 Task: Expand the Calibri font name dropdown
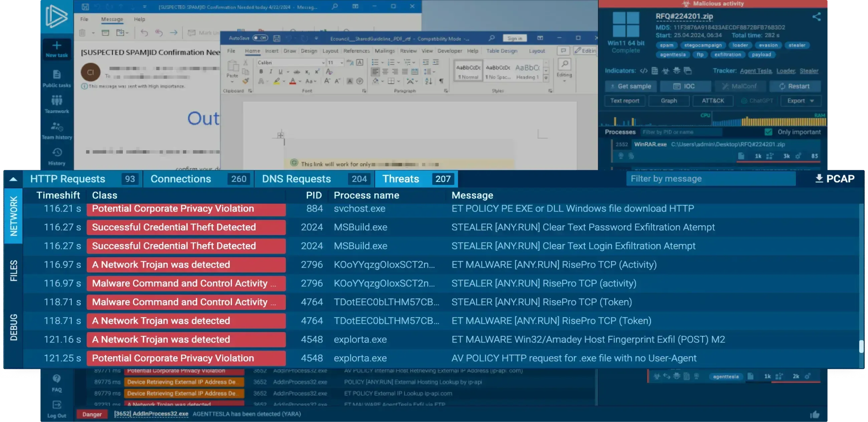[323, 63]
